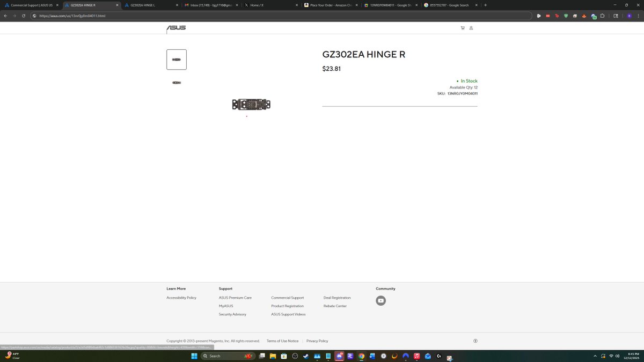Viewport: 644px width, 362px height.
Task: Open the account user icon
Action: coord(471,28)
